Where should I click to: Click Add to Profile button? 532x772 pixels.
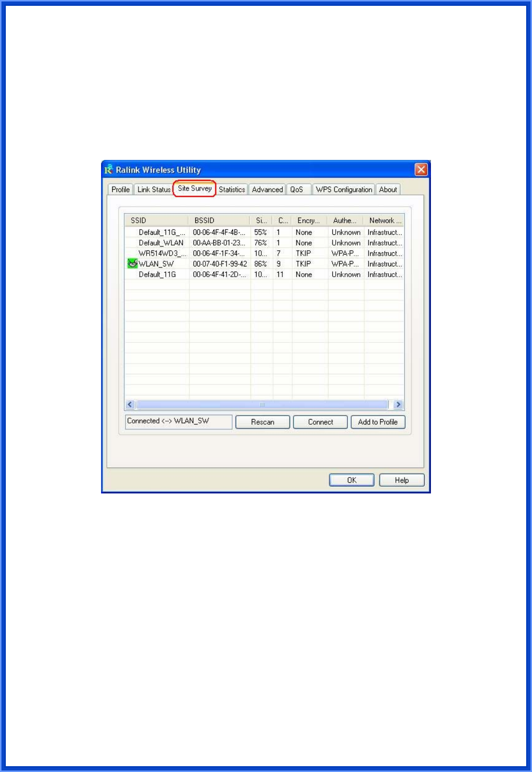pos(378,422)
